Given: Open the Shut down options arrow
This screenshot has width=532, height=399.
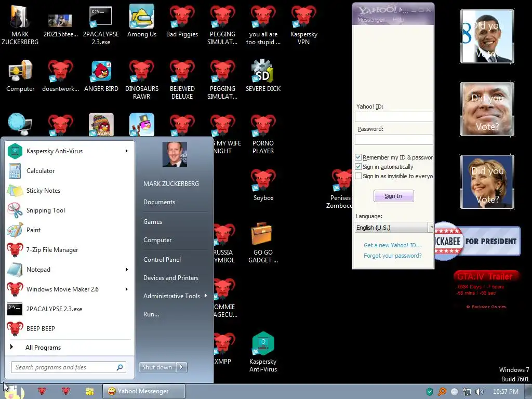Looking at the screenshot, I should [182, 367].
